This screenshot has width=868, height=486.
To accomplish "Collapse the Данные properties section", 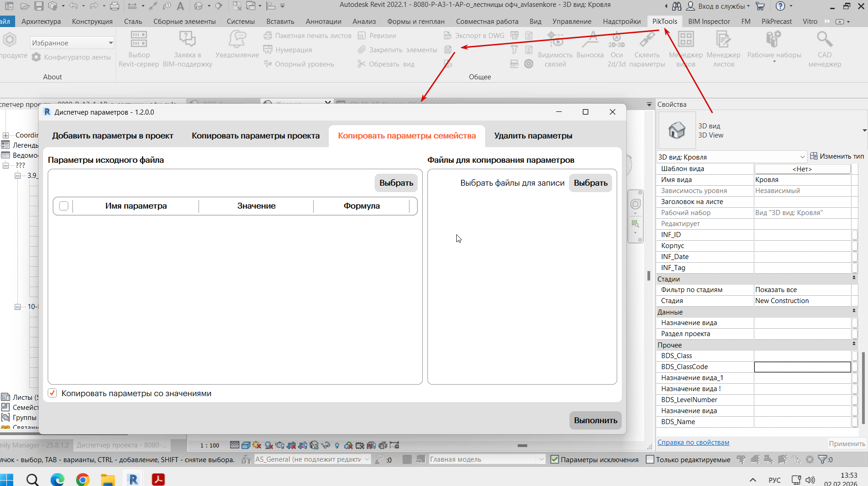I will (854, 311).
